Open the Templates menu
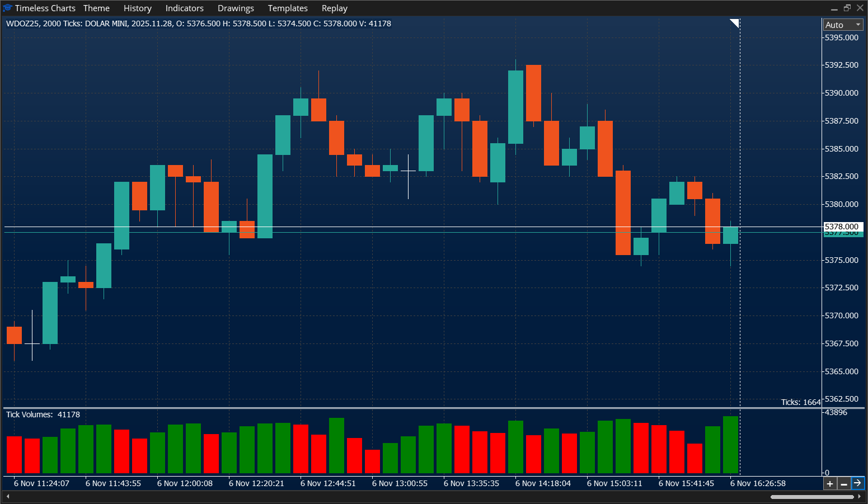The width and height of the screenshot is (868, 504). point(288,8)
